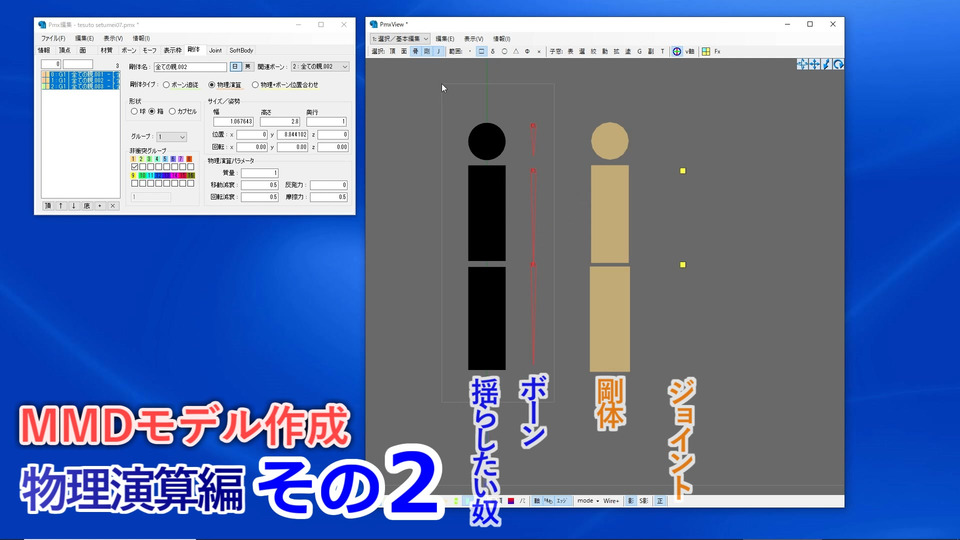Image resolution: width=960 pixels, height=540 pixels.
Task: Click the 日 Japanese name button
Action: point(235,67)
